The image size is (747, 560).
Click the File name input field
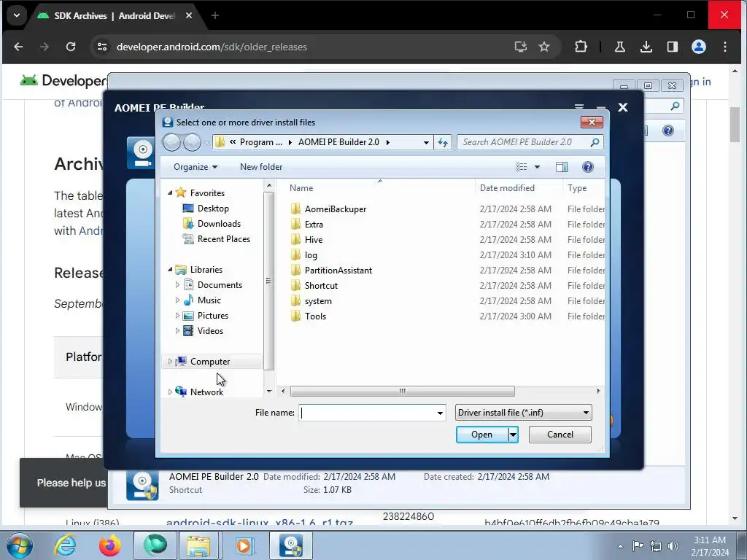[366, 413]
